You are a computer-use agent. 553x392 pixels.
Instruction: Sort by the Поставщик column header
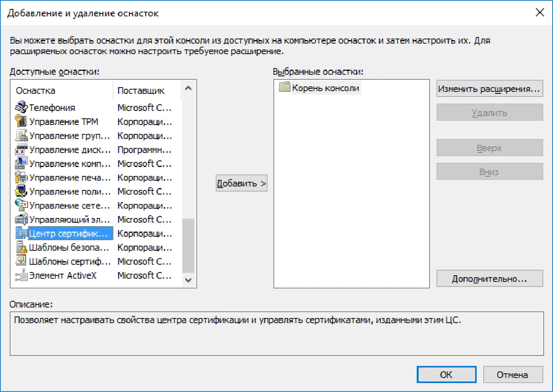click(147, 90)
